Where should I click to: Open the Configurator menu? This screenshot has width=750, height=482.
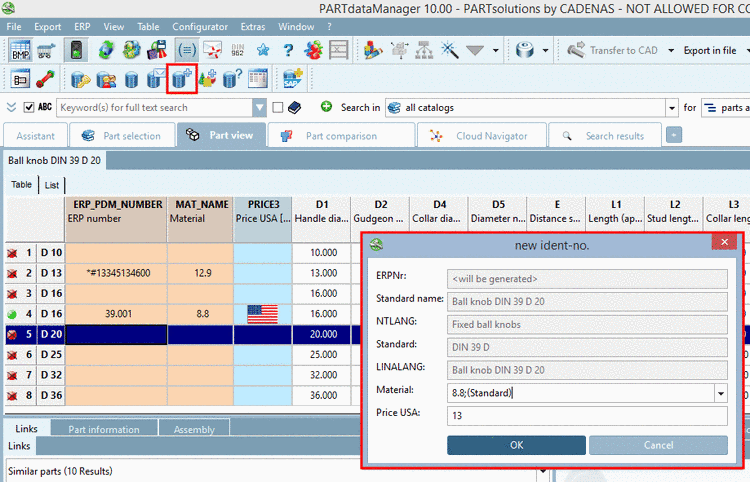pos(200,27)
